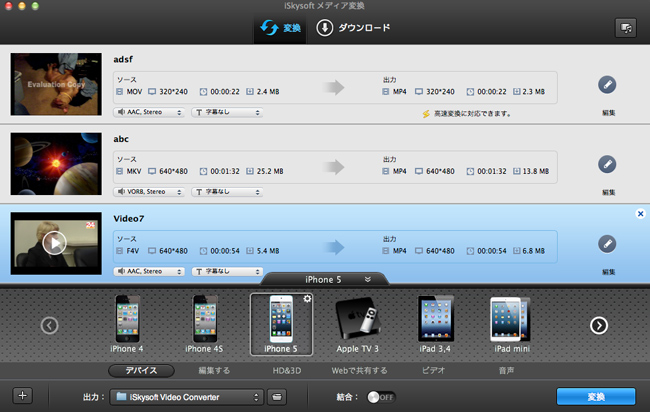Open the ダウンロード (Download) tab
Screen dimensions: 650x412
pyautogui.click(x=353, y=28)
